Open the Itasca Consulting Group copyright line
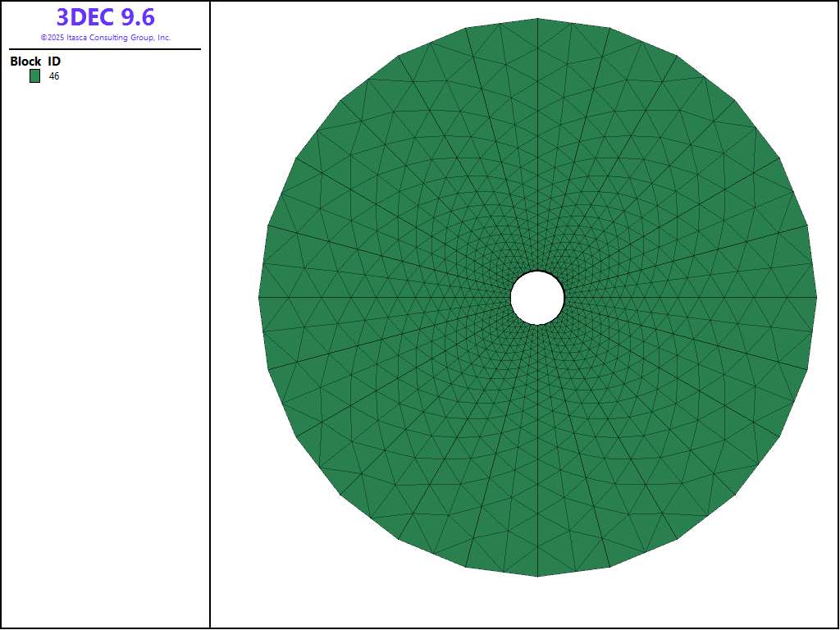840x630 pixels. [x=105, y=38]
